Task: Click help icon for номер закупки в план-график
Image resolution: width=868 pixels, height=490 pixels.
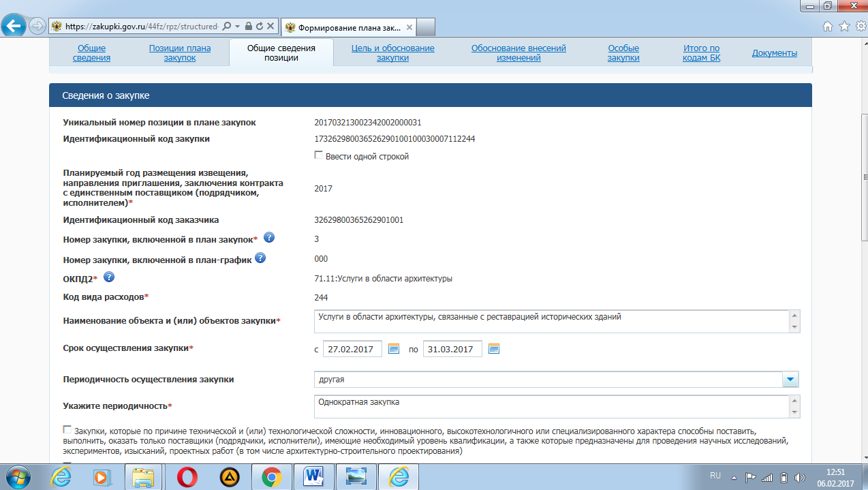Action: [260, 258]
